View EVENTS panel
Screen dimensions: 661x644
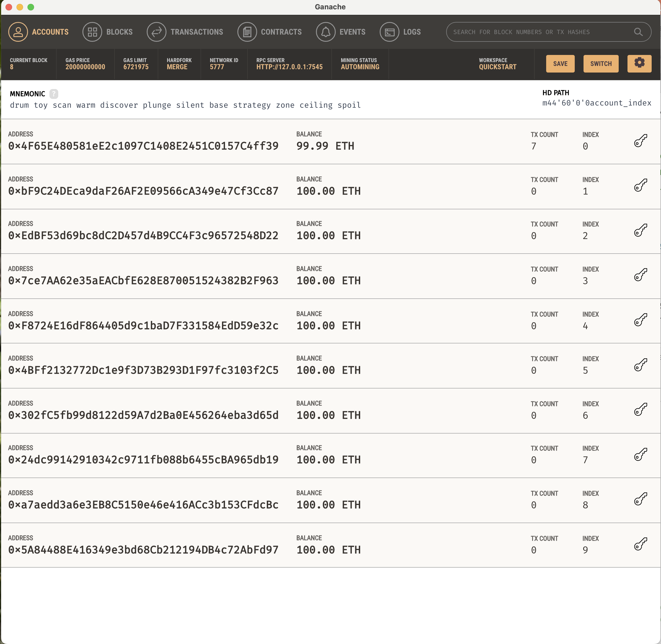point(343,32)
